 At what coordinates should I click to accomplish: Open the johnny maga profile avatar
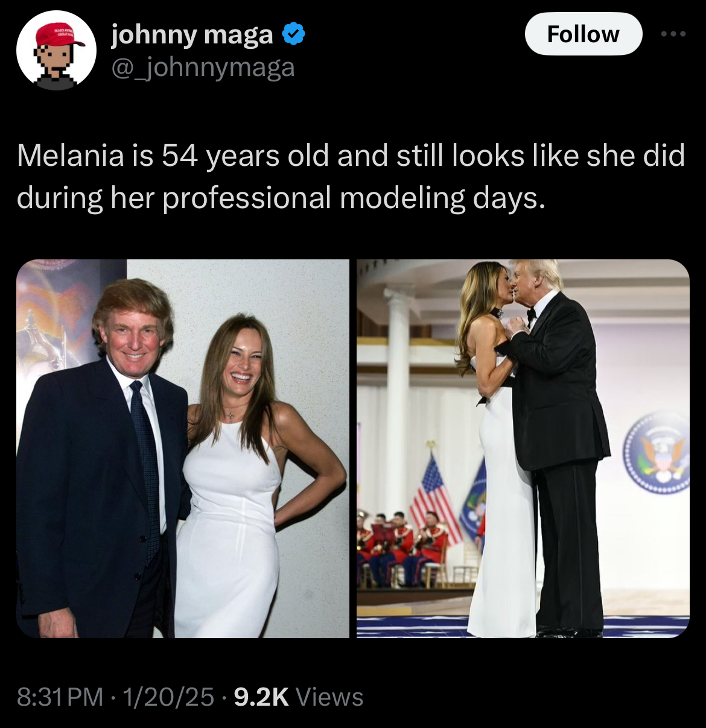[56, 50]
